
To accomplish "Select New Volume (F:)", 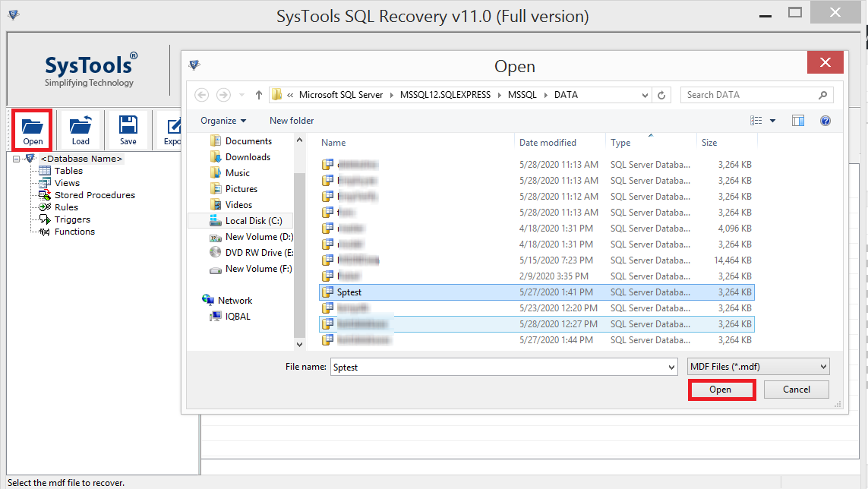I will tap(258, 269).
